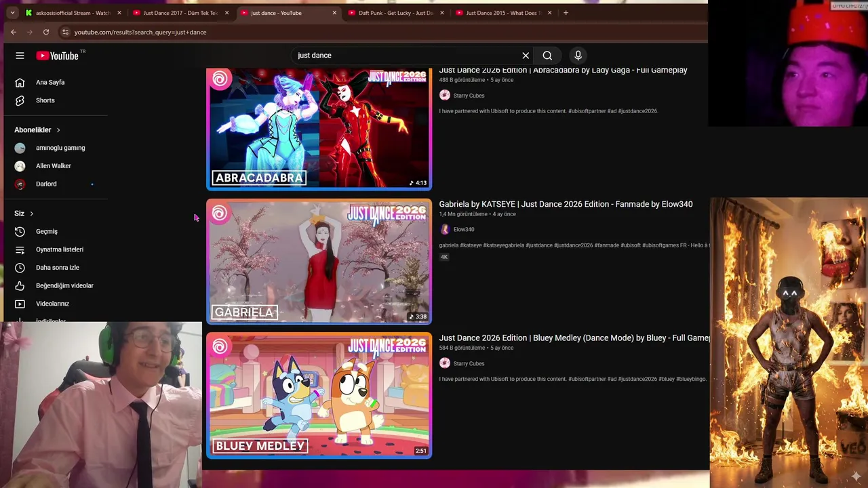Image resolution: width=868 pixels, height=488 pixels.
Task: Open Gabriela by KATSEYE video title
Action: (x=566, y=204)
